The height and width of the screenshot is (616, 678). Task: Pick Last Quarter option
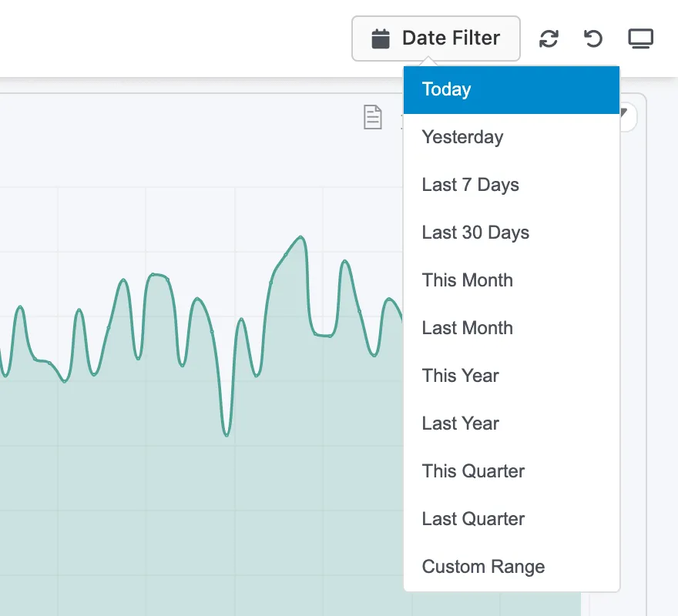512,519
